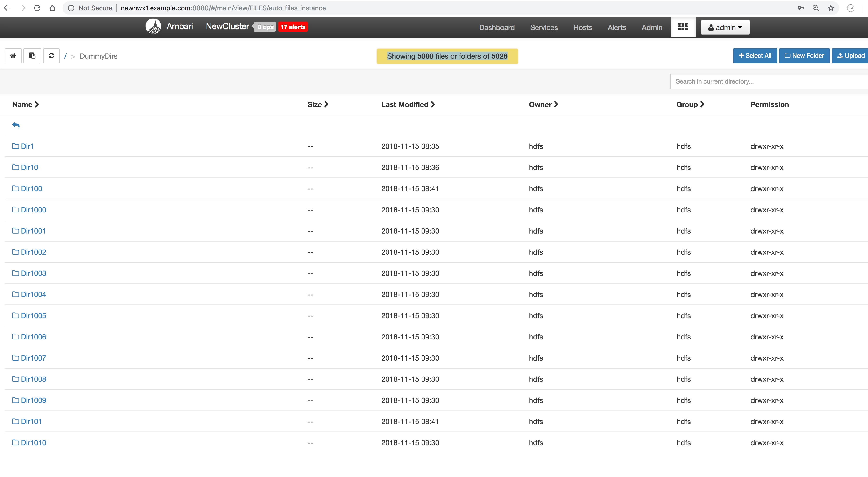Open the Services menu
The height and width of the screenshot is (477, 868).
tap(544, 28)
